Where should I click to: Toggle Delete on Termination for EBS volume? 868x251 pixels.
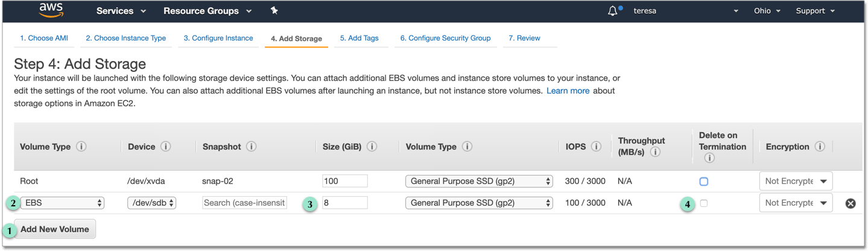pyautogui.click(x=703, y=203)
